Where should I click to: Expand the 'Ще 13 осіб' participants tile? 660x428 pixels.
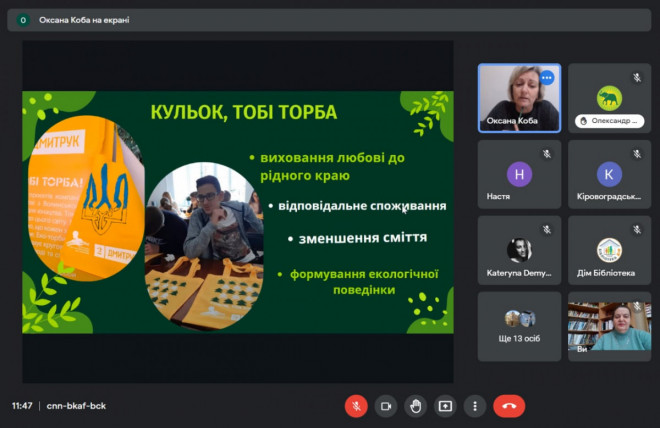519,326
